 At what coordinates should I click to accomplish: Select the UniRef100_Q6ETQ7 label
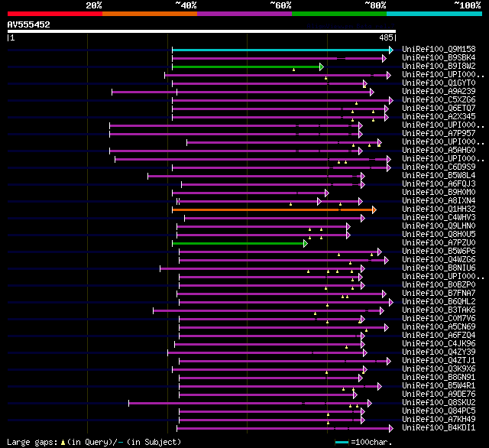[x=439, y=109]
